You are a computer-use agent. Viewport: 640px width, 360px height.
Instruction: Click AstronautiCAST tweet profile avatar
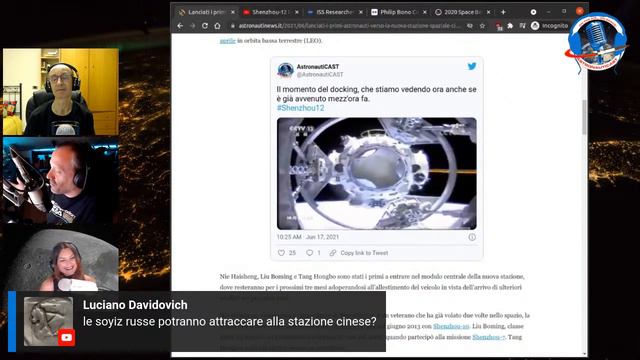click(285, 70)
